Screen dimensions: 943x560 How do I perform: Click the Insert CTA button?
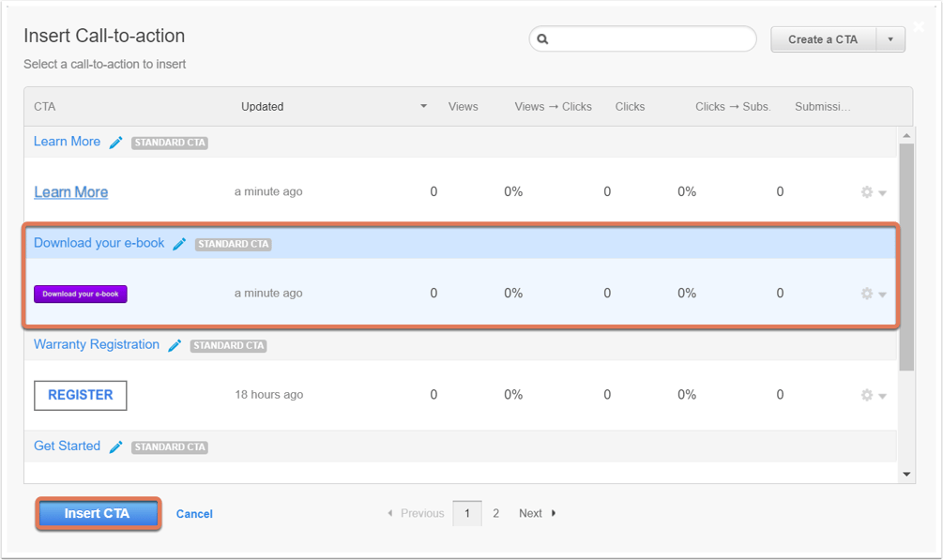[x=98, y=514]
